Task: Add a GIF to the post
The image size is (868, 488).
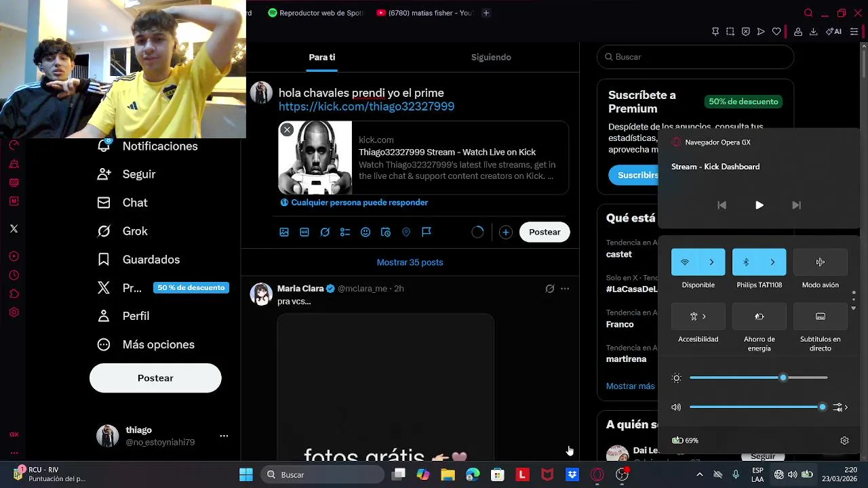Action: (x=304, y=232)
